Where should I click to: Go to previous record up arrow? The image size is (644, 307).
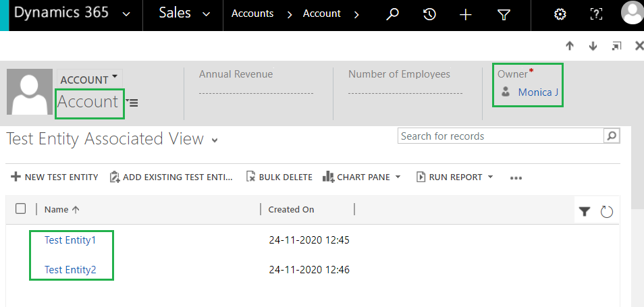[x=569, y=46]
